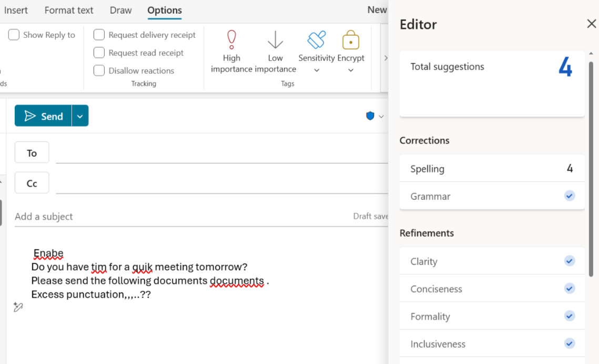
Task: Open Grammar corrections row
Action: tap(492, 196)
